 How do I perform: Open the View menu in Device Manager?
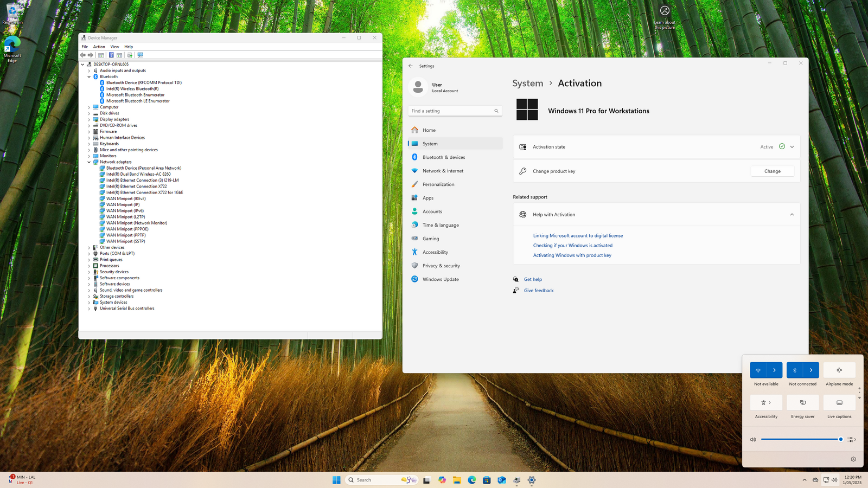coord(114,47)
